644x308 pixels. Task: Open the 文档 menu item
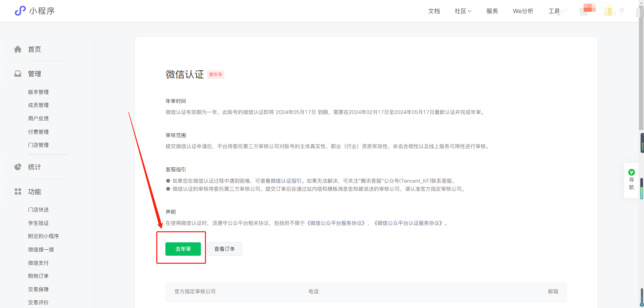click(x=434, y=11)
